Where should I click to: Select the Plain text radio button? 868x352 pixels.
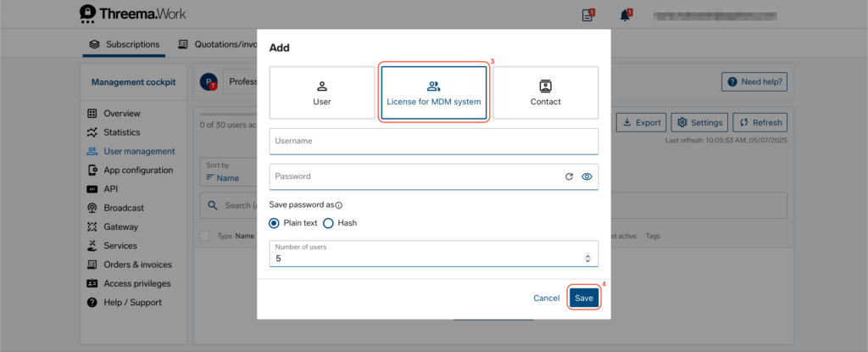click(274, 223)
